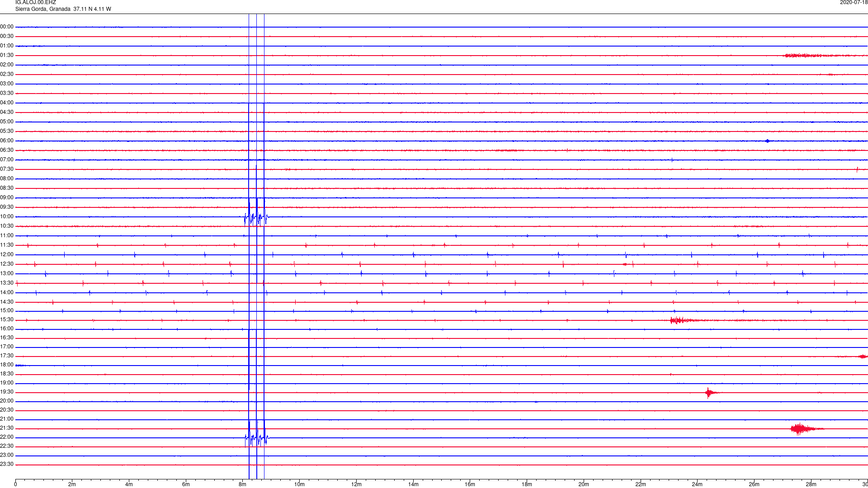
Task: Select the 05:30 trace time label
Action: (7, 131)
